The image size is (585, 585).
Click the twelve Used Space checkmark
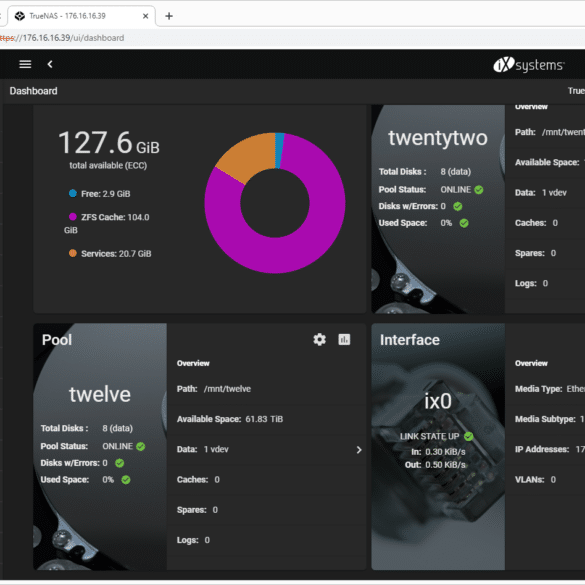126,480
